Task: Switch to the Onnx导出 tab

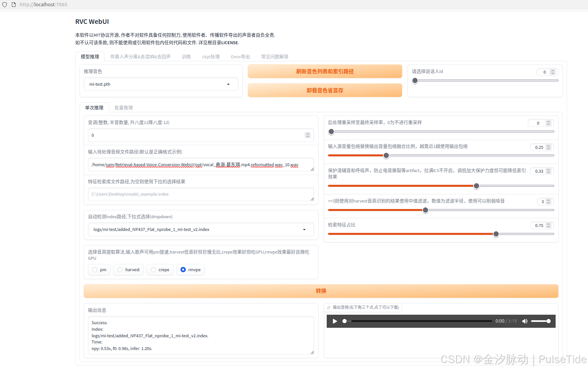Action: point(240,57)
